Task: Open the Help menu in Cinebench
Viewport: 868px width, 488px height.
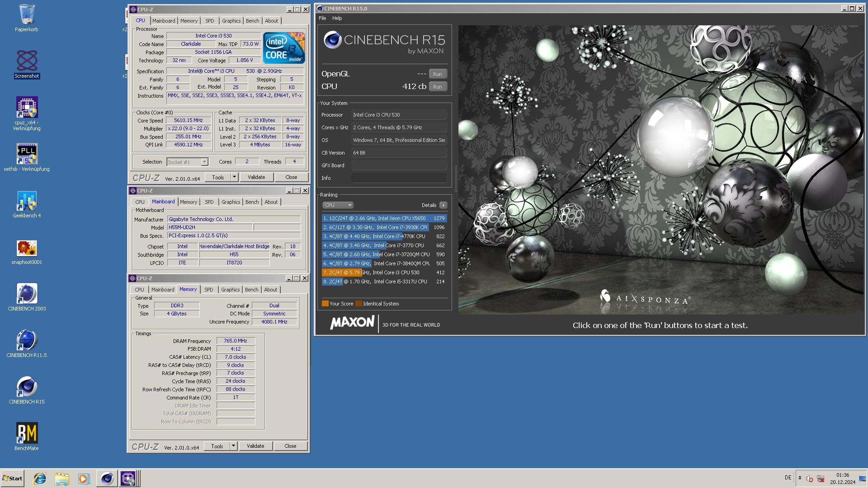Action: [337, 18]
